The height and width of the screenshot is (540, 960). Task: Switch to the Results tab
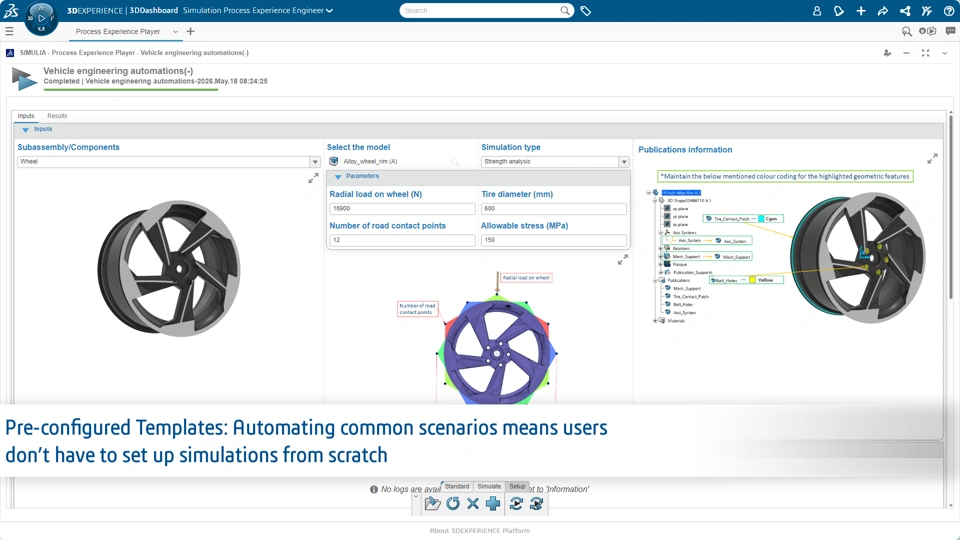[x=57, y=116]
